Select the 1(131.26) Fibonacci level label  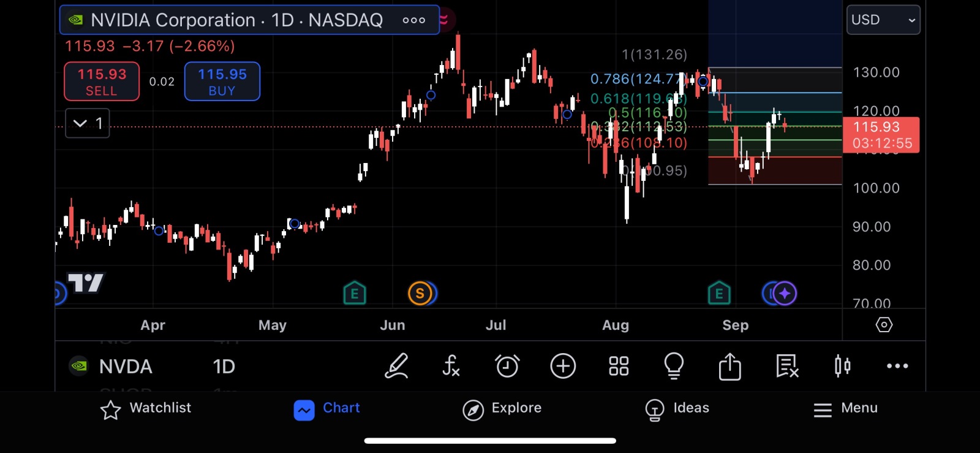654,55
